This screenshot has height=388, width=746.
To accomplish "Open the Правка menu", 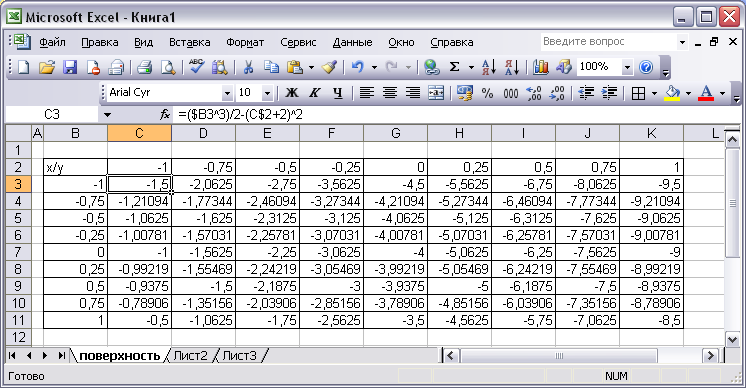I will point(100,42).
